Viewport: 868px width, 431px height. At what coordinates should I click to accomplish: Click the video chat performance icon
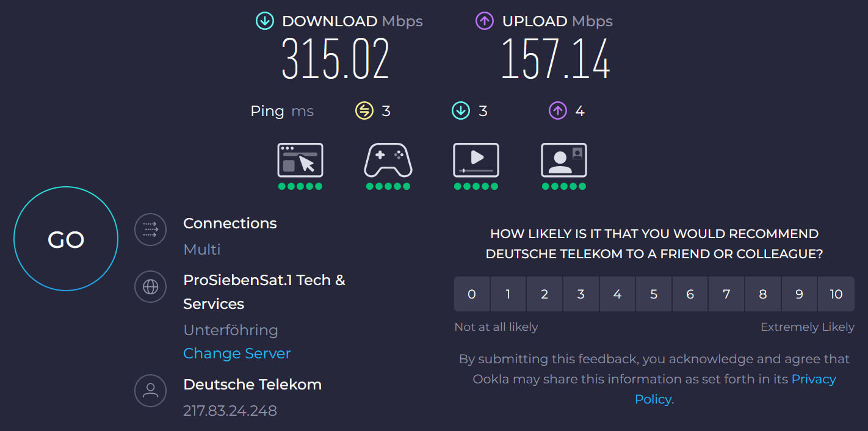point(564,160)
